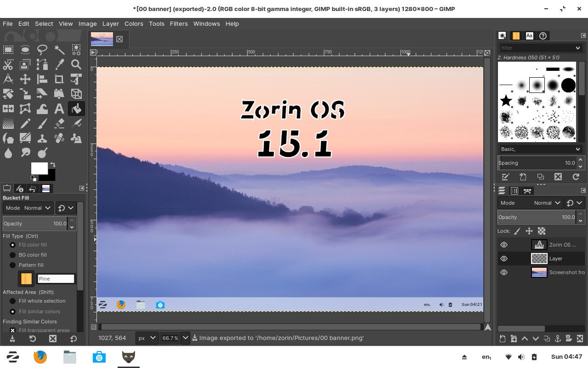Screen dimensions: 588x368
Task: Open the Filters menu
Action: click(x=179, y=23)
